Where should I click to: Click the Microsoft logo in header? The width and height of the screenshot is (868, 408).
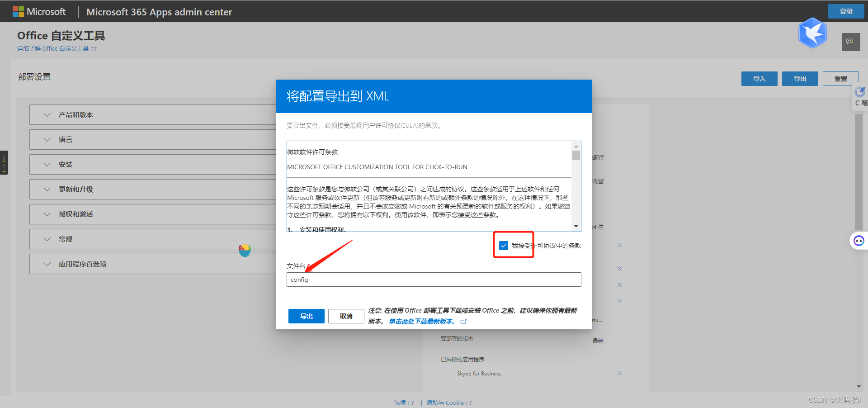39,12
